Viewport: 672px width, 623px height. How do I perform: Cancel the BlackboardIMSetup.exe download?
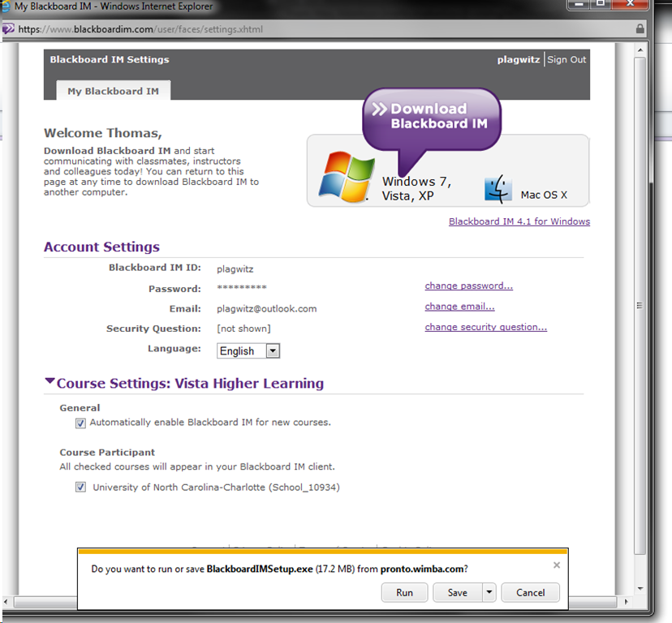pos(530,593)
